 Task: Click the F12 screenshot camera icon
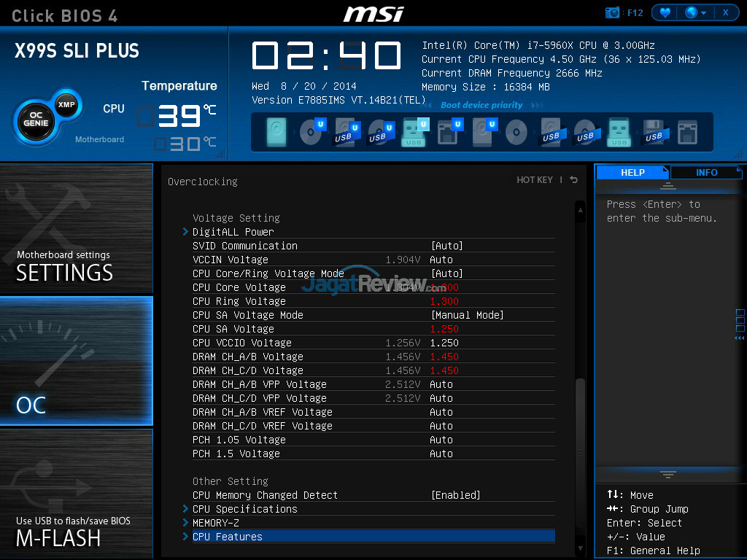tap(612, 12)
